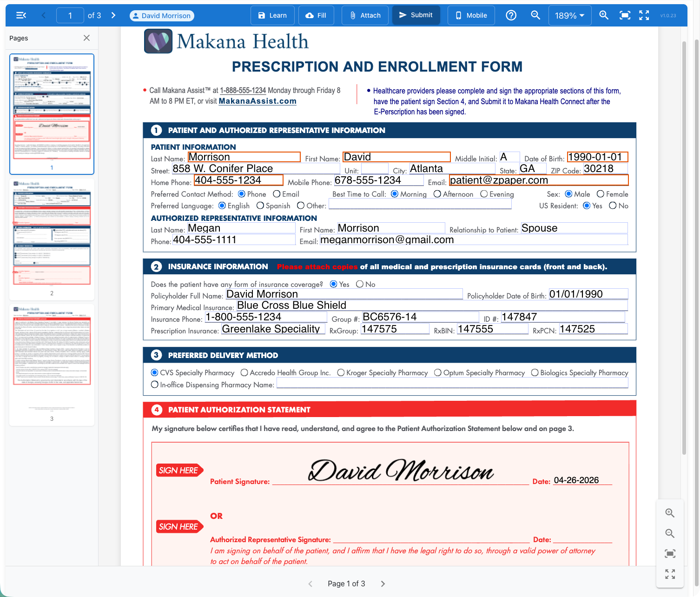Edit signature Date field 04-26-2026

[582, 480]
